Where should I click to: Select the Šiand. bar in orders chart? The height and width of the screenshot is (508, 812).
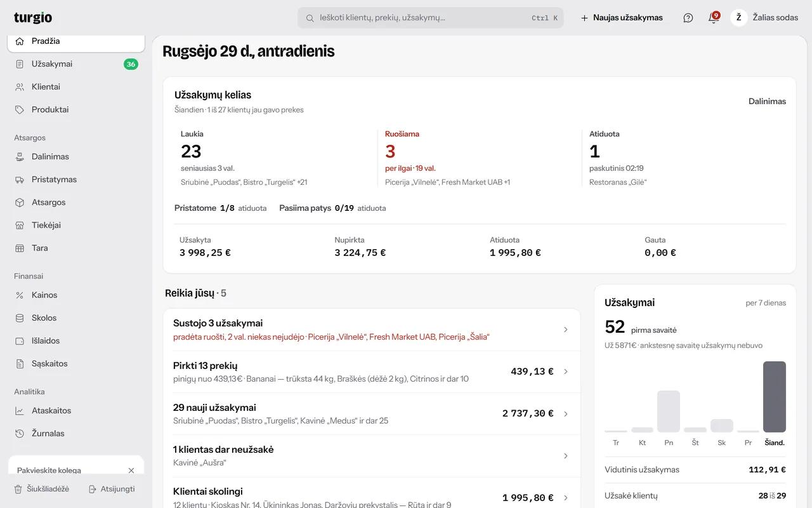tap(774, 397)
